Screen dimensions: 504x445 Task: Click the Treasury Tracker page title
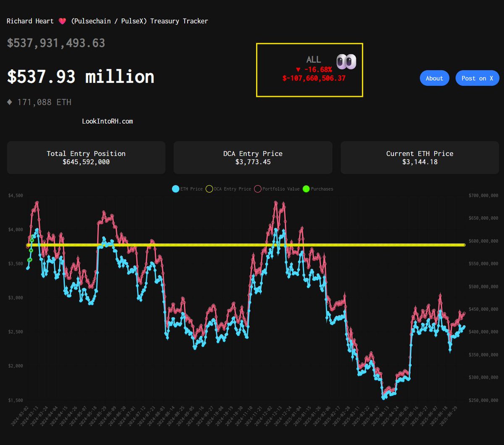tap(107, 21)
